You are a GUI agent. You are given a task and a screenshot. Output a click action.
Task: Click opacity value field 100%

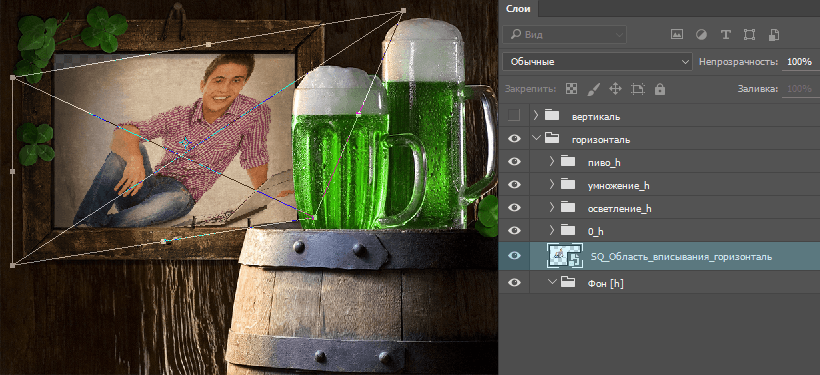tap(799, 62)
